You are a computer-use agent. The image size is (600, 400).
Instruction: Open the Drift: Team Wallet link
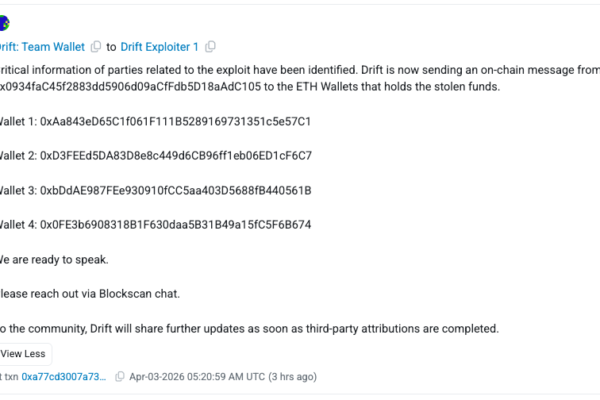42,46
